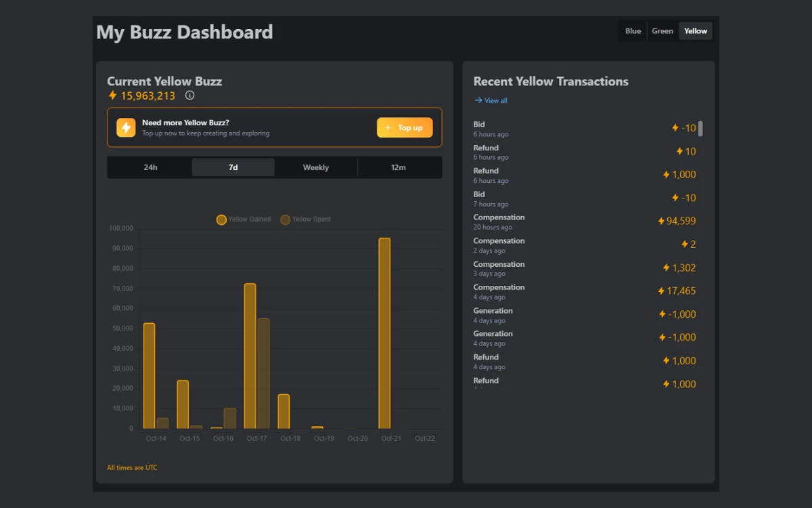Click the 100,000 y-axis label

pyautogui.click(x=121, y=228)
